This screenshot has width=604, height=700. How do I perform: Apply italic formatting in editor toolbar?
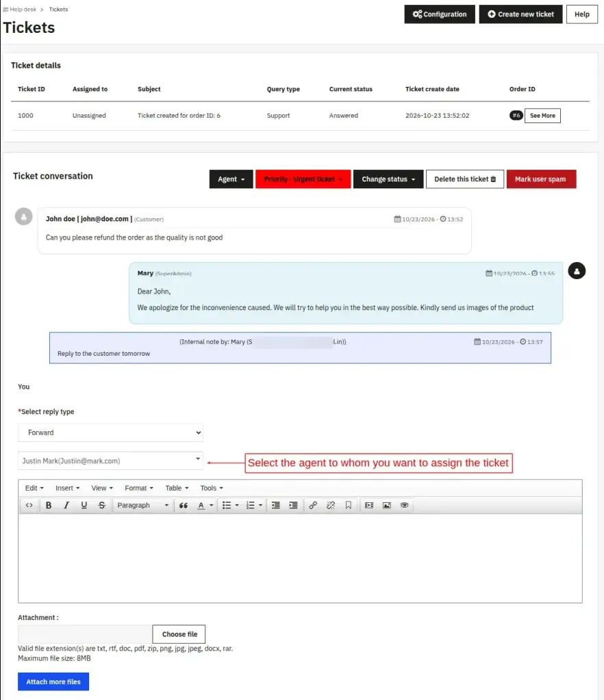[66, 505]
